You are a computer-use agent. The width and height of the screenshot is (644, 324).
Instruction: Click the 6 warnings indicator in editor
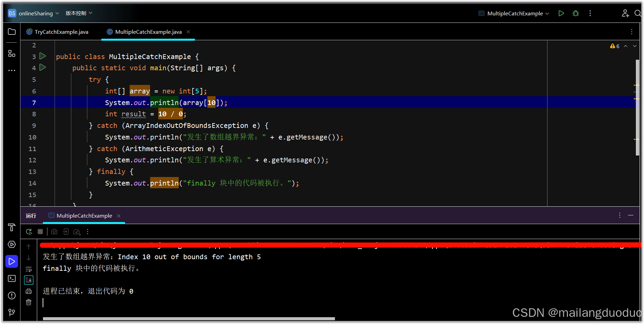tap(615, 46)
